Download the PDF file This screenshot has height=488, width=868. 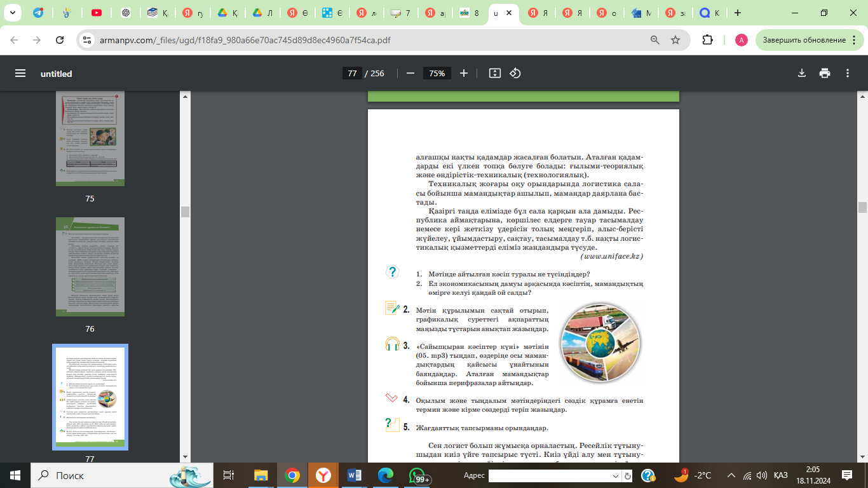pos(802,73)
